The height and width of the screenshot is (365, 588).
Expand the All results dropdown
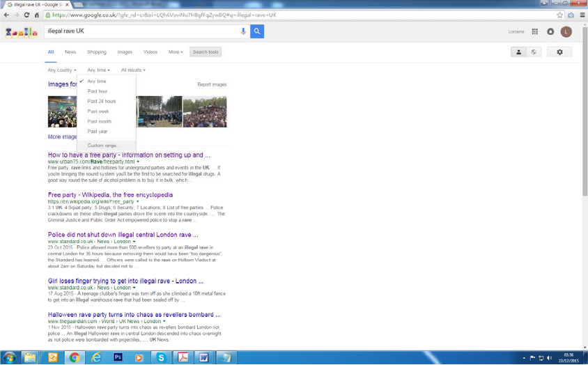[x=133, y=70]
